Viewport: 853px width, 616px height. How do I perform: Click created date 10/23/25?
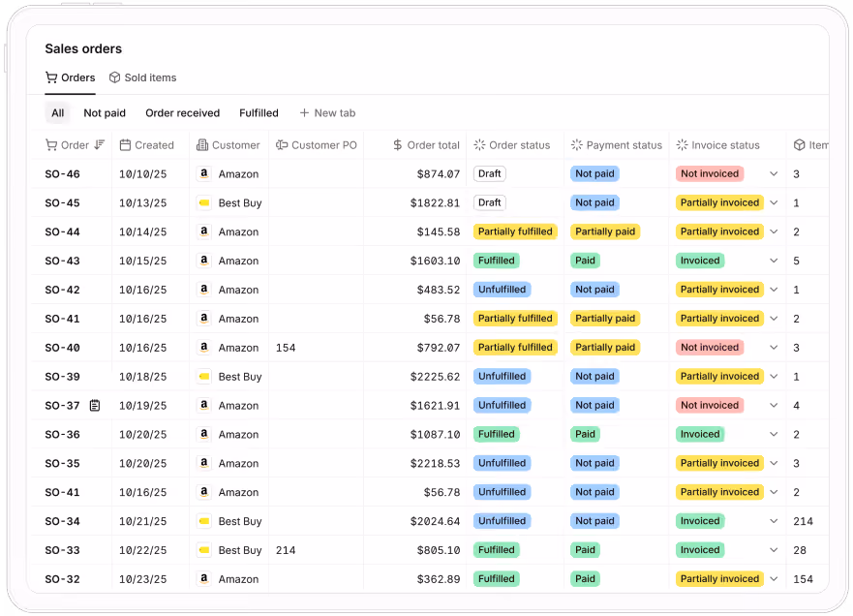click(143, 579)
